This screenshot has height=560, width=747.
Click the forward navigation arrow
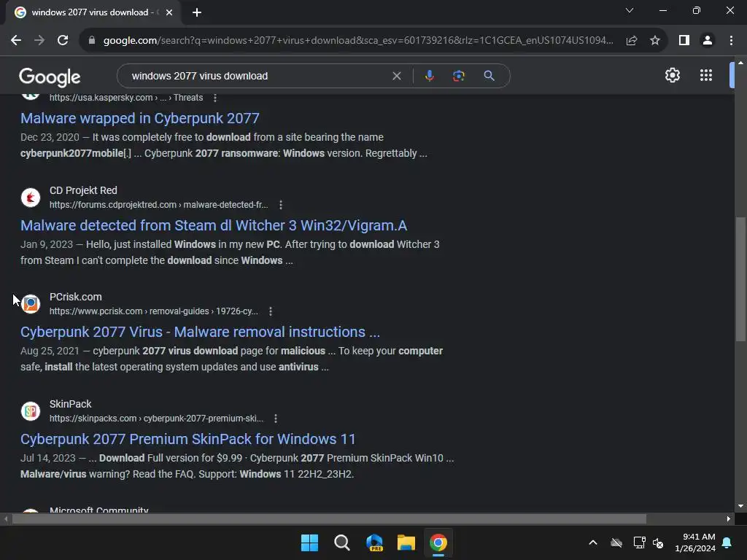click(39, 41)
